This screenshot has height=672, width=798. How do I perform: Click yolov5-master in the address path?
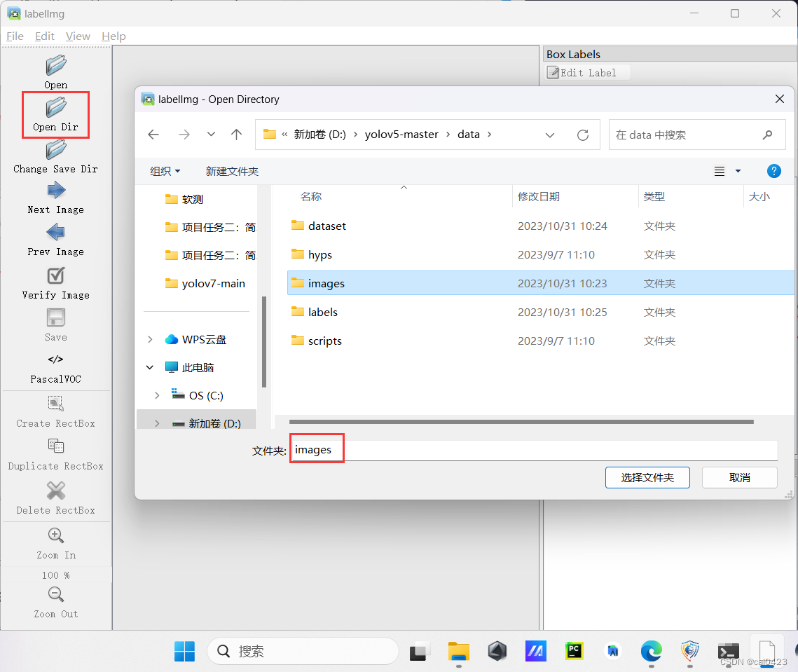pos(401,135)
